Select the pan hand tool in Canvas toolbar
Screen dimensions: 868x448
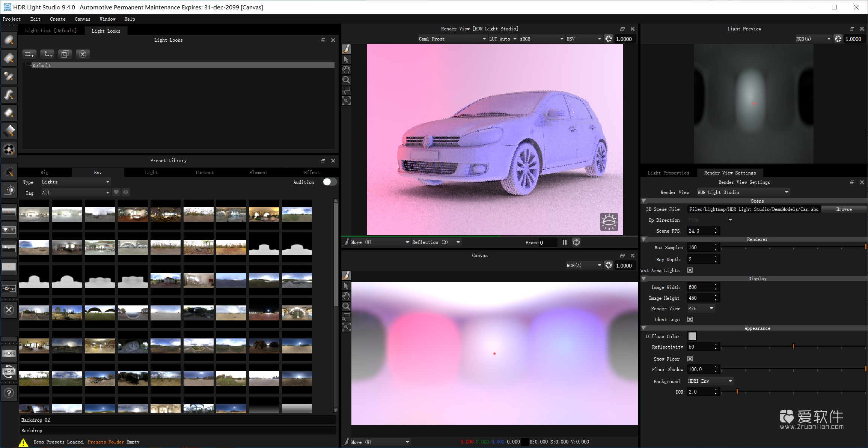click(346, 296)
